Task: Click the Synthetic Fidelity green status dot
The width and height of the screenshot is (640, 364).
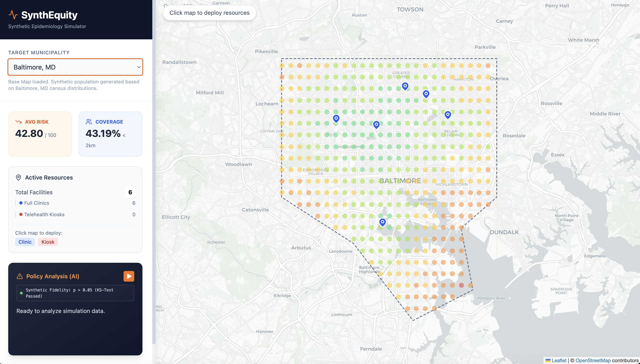Action: [x=21, y=293]
